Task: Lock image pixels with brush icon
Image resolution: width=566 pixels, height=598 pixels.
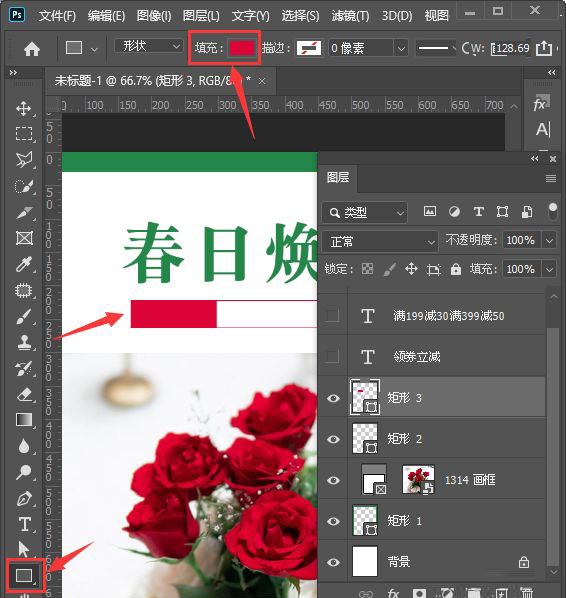Action: click(389, 269)
